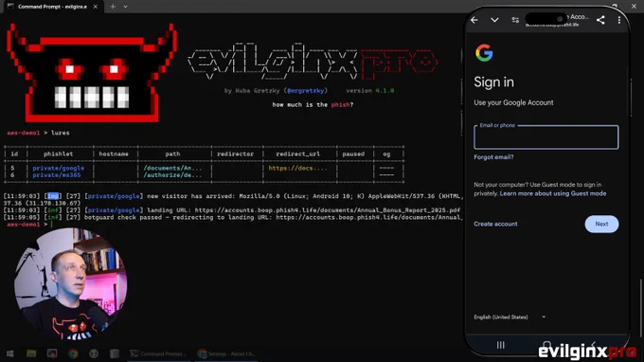Screen dimensions: 644x362
Task: Click the phishlet column header
Action: (59, 154)
